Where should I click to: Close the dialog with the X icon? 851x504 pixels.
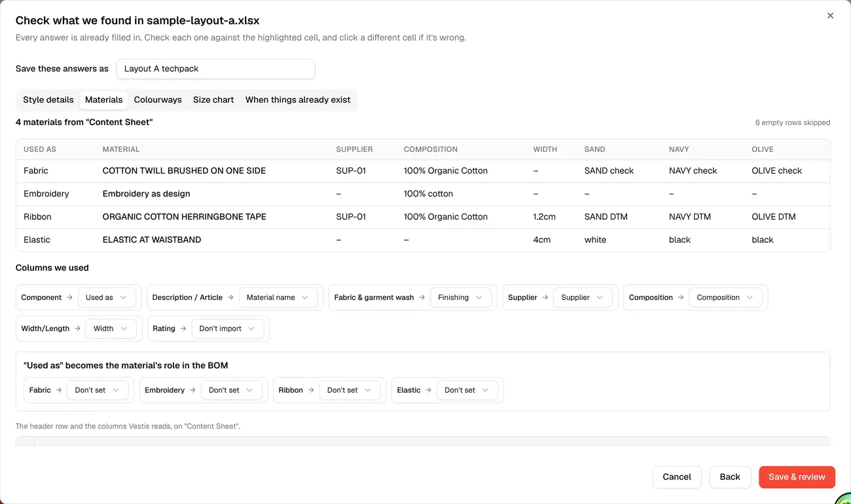(x=830, y=16)
